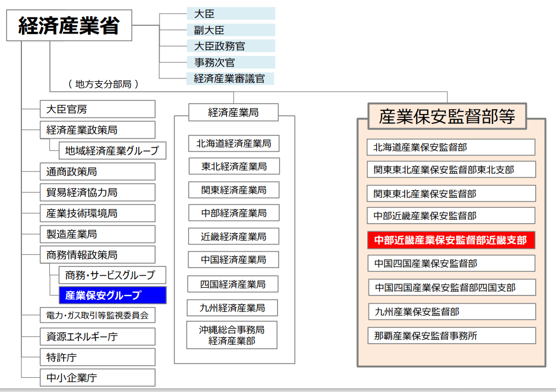Screen dimensions: 556x392
Task: Click the 電力・ガス取引等監視委員会 box
Action: (x=98, y=315)
